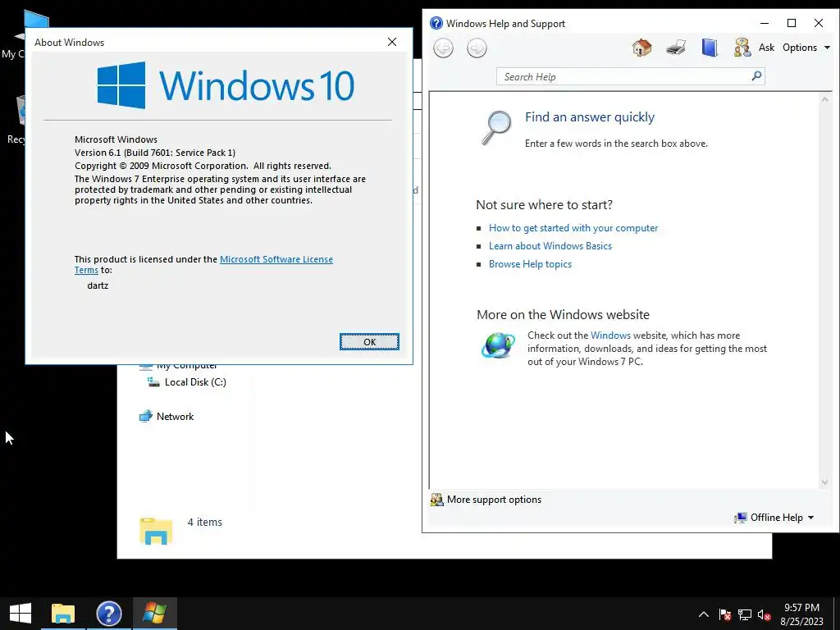Click the 'More on the Windows website' heading
The width and height of the screenshot is (840, 630).
(563, 314)
